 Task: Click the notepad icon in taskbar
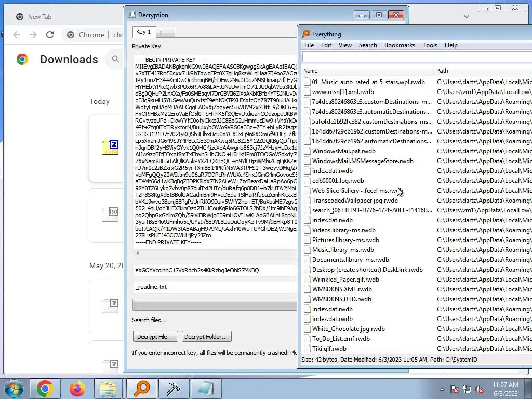point(206,389)
